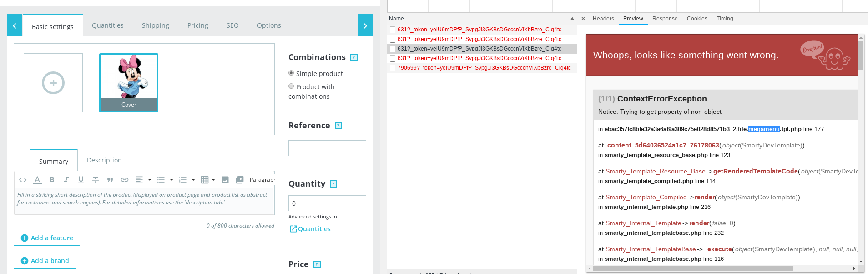Switch to the Options tab

pos(269,25)
